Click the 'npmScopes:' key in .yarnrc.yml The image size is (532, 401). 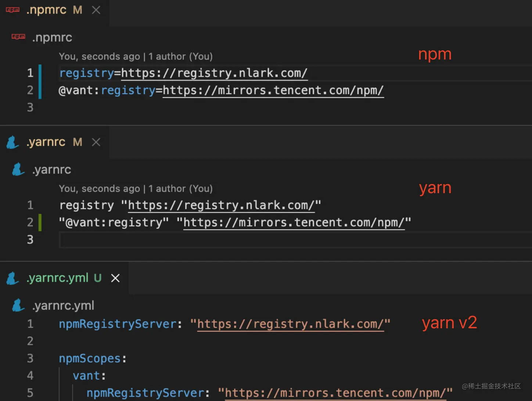(x=93, y=358)
